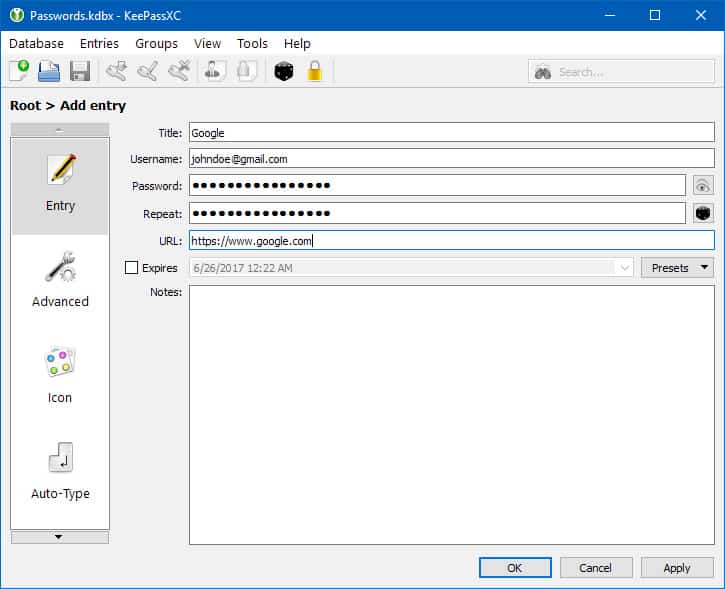Click into the URL field
The height and width of the screenshot is (589, 725).
coord(452,240)
